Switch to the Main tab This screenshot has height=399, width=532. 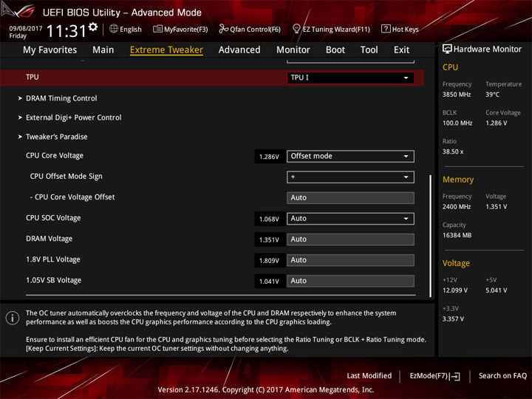[103, 50]
